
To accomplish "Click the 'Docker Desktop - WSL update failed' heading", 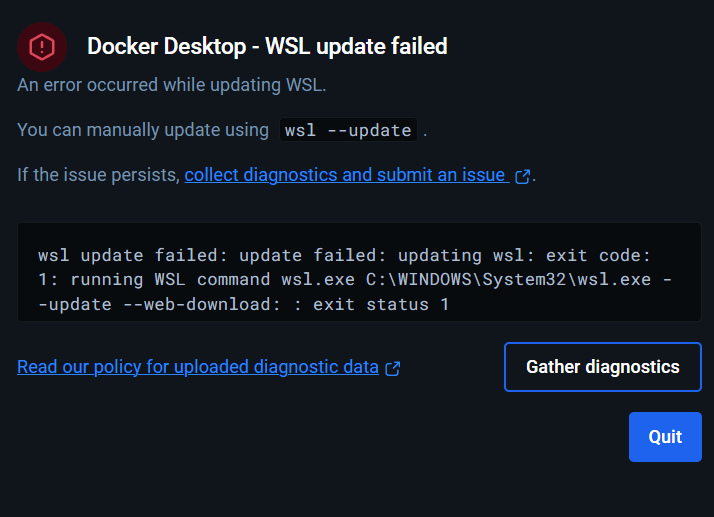I will (267, 46).
